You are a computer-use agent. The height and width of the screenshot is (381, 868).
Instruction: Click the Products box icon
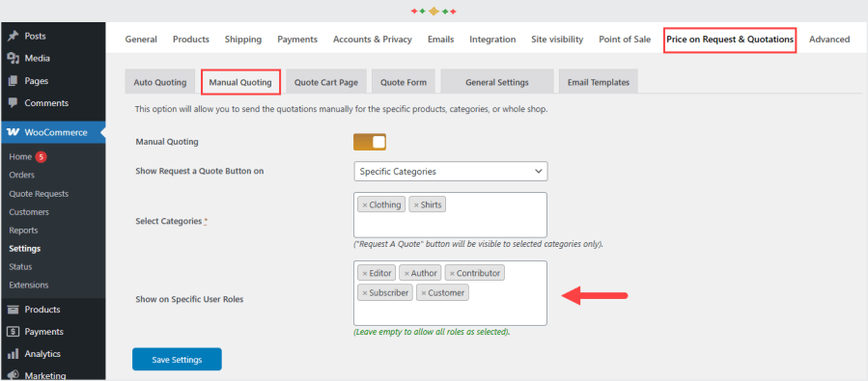point(14,310)
